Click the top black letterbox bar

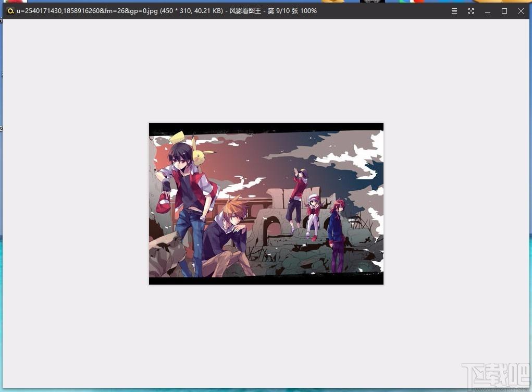266,128
